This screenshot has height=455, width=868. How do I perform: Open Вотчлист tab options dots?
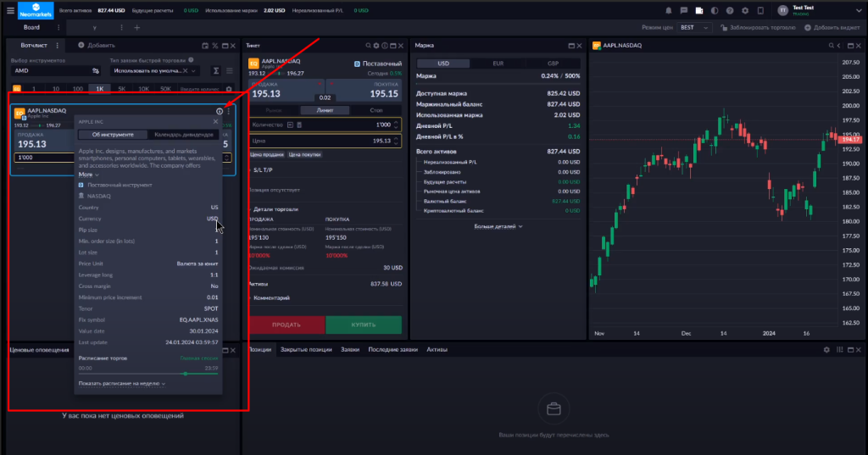tap(57, 46)
